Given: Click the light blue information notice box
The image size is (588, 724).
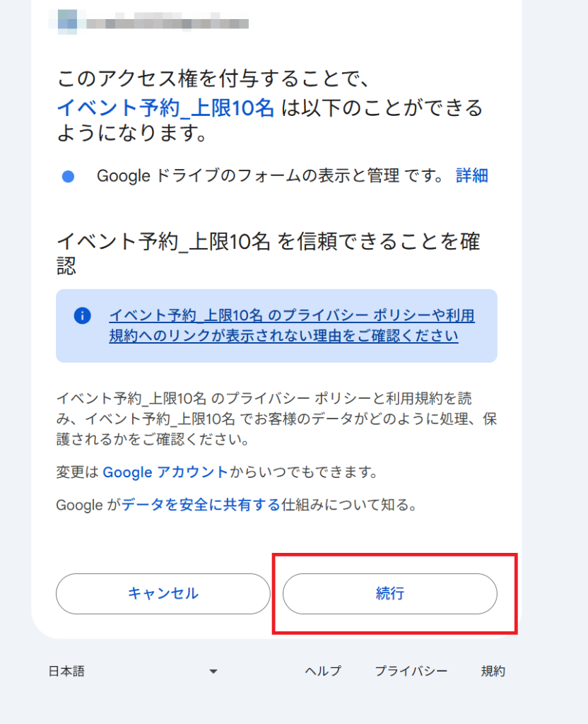Looking at the screenshot, I should 276,326.
